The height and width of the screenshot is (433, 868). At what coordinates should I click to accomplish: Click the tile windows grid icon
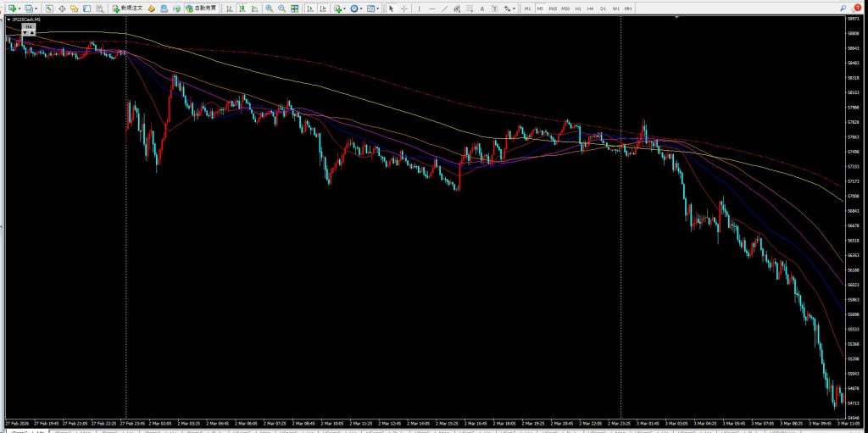point(294,8)
